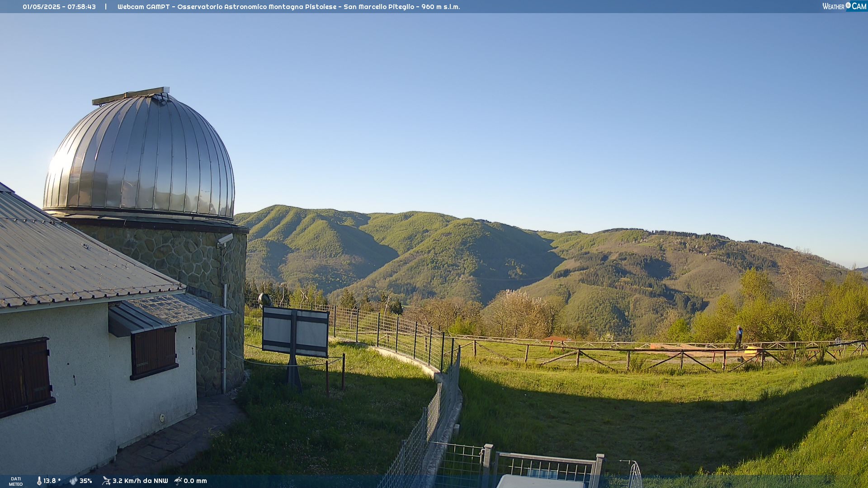Image resolution: width=868 pixels, height=488 pixels.
Task: Click the humidity water drops icon
Action: point(73,481)
